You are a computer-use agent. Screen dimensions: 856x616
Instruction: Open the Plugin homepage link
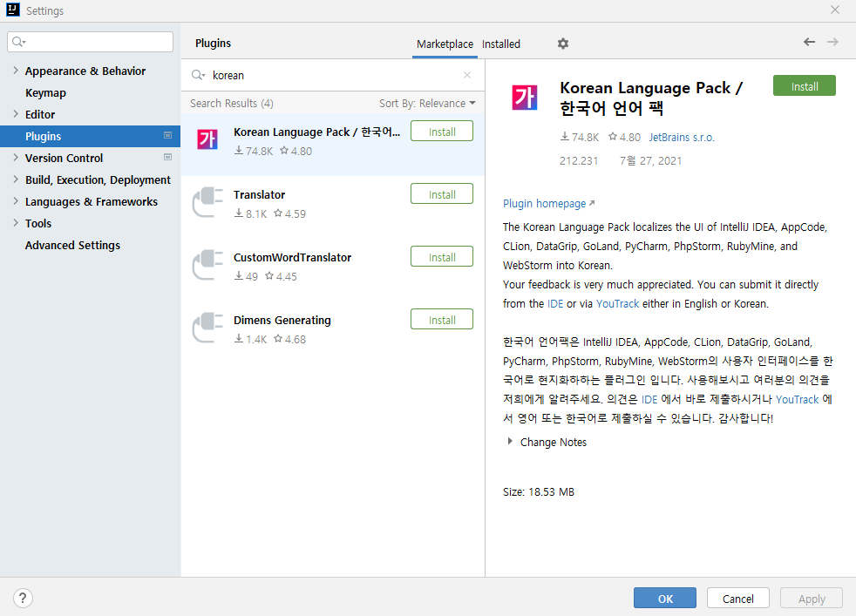click(548, 204)
